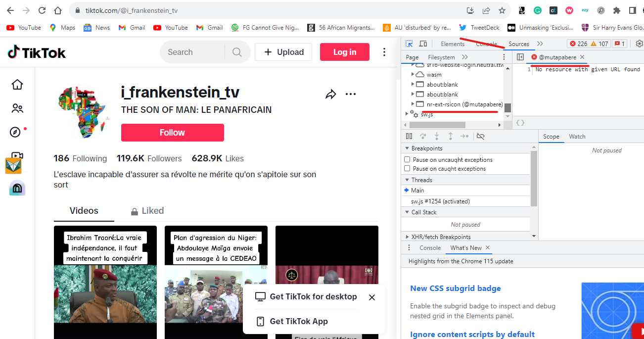Open the browser side panel
The image size is (644, 339).
[x=632, y=10]
